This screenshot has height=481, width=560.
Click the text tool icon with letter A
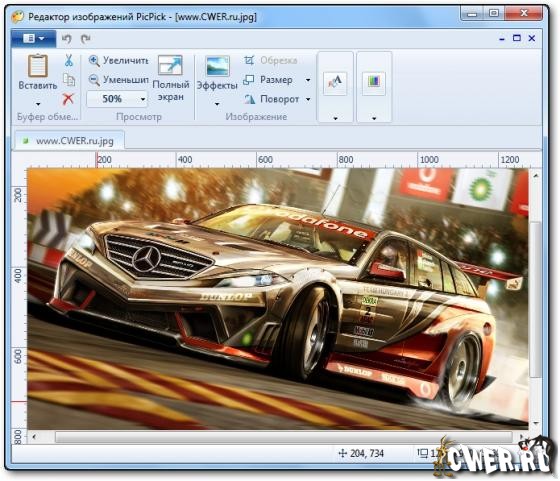pos(335,83)
